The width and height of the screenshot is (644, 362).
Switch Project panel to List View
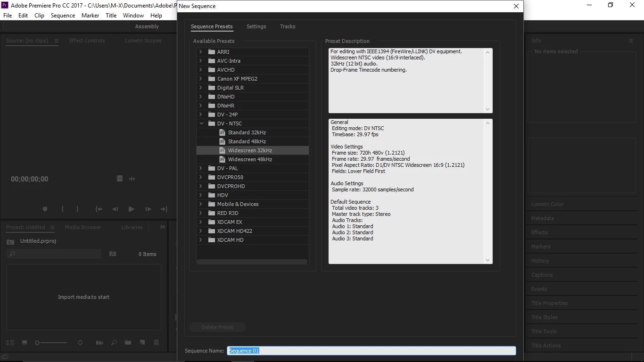(x=10, y=343)
